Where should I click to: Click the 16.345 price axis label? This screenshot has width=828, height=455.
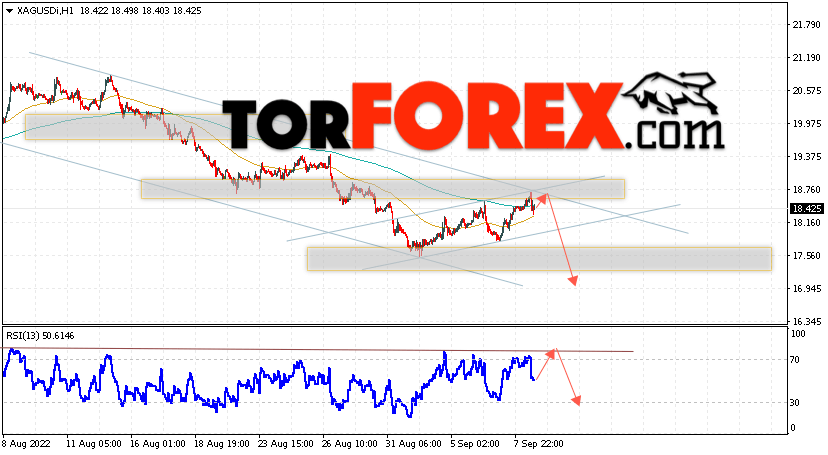807,321
